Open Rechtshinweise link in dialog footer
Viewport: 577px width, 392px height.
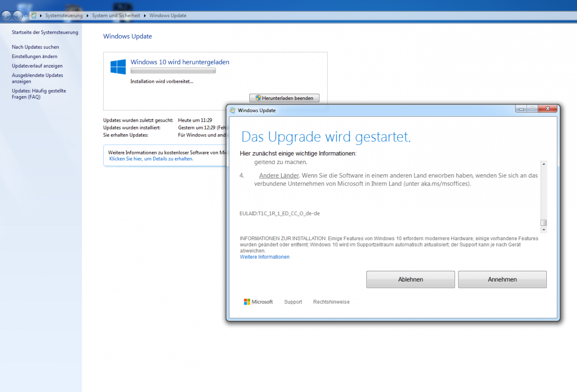tap(331, 302)
